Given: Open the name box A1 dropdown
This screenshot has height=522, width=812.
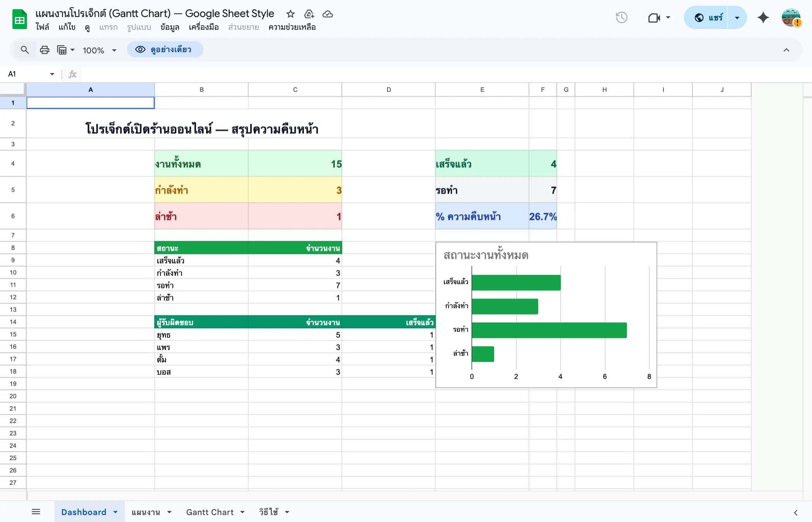Looking at the screenshot, I should pos(51,74).
